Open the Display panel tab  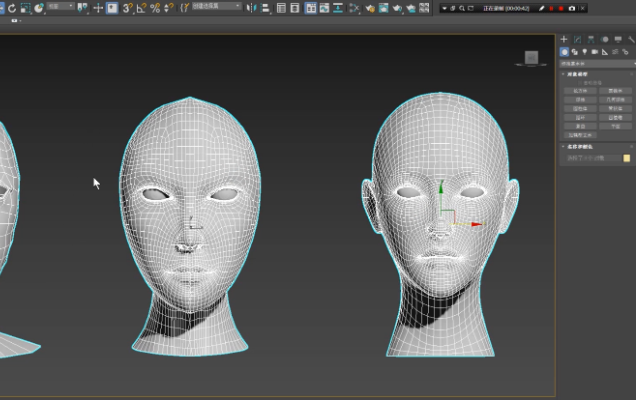618,39
